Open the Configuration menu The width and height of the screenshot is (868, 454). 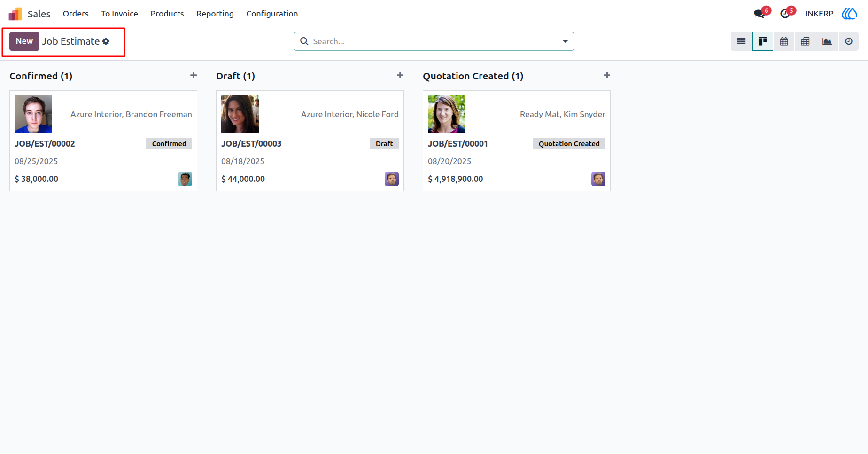coord(272,14)
